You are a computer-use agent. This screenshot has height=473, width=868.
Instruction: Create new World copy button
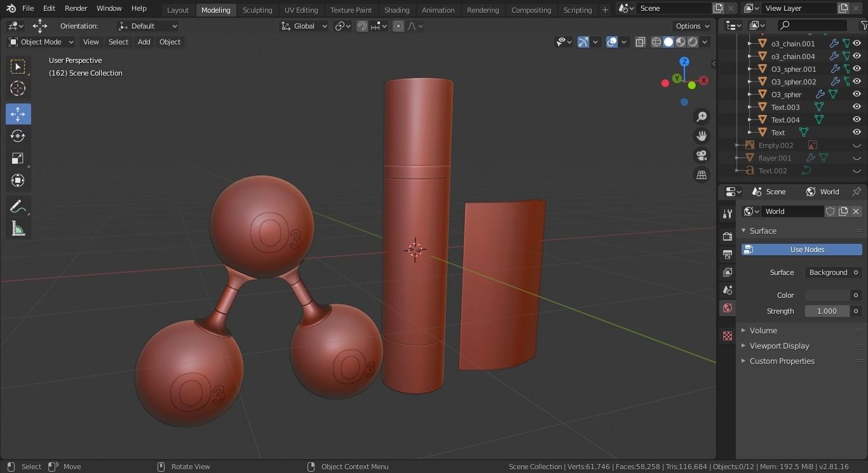843,211
